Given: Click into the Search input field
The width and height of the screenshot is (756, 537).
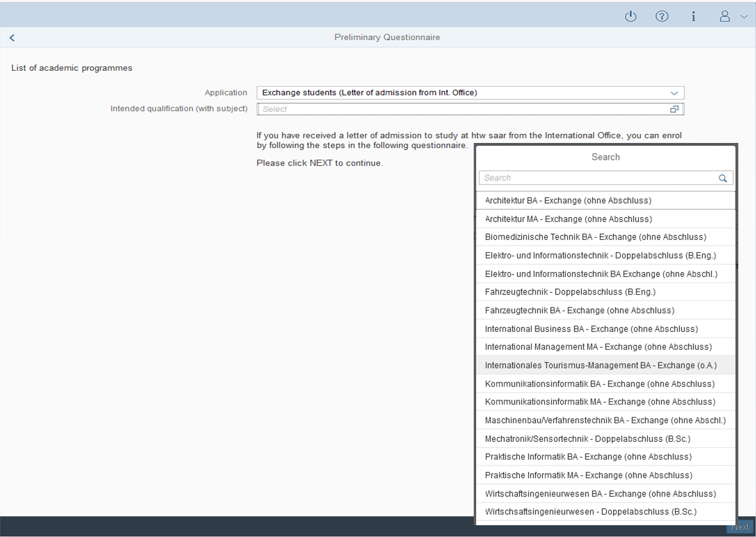Looking at the screenshot, I should [x=599, y=178].
